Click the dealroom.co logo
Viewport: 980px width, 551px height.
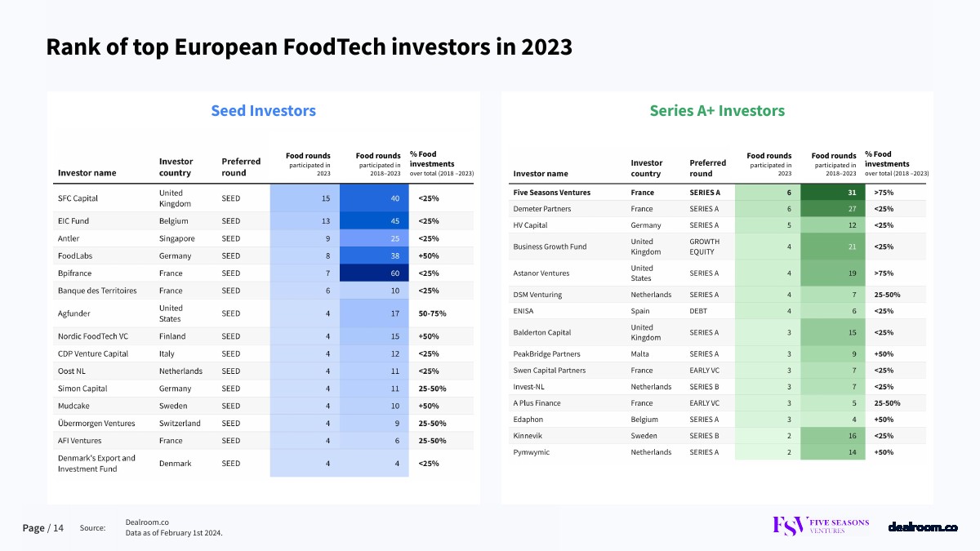tap(922, 527)
